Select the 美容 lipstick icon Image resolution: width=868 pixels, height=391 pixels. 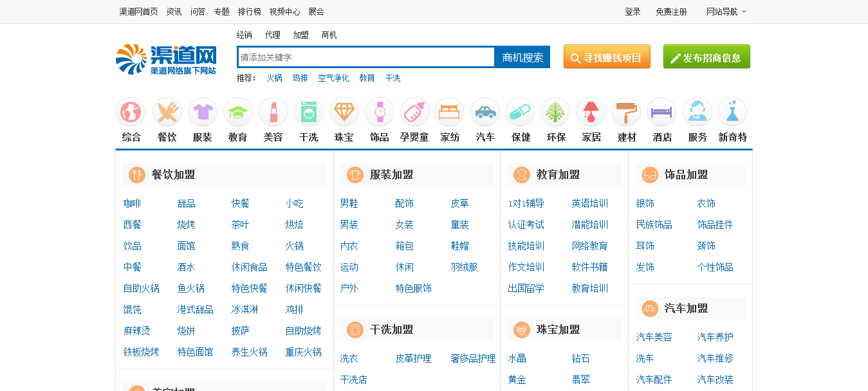coord(273,111)
